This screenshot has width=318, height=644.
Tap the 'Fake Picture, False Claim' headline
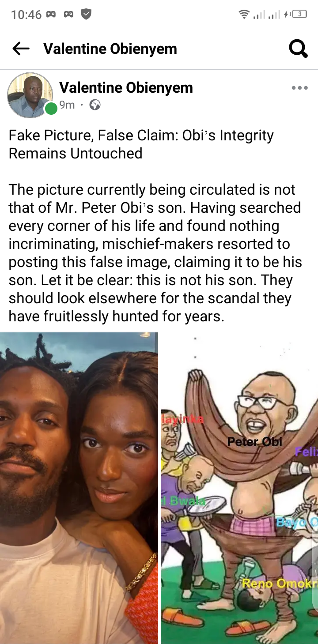(x=141, y=144)
